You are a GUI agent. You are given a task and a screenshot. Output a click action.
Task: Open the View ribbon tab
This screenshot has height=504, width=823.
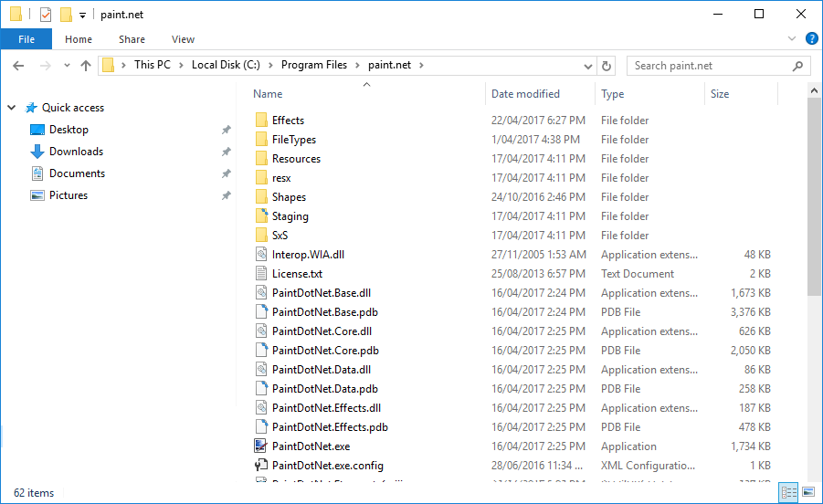183,39
